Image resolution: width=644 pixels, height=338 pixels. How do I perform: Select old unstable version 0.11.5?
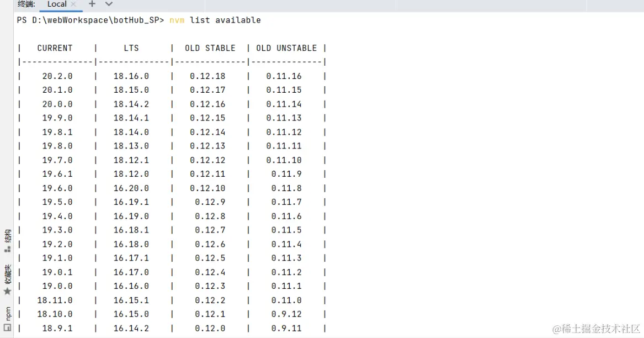coord(286,230)
